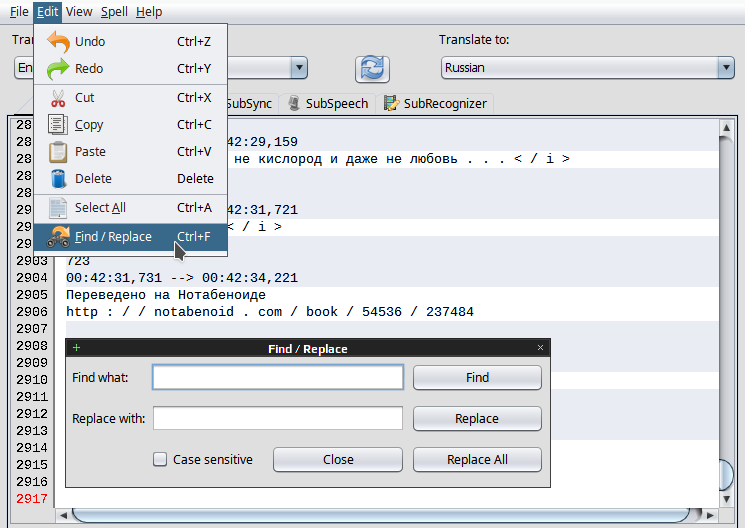Choose Ctrl+Y shortcut in Redo row

(194, 68)
